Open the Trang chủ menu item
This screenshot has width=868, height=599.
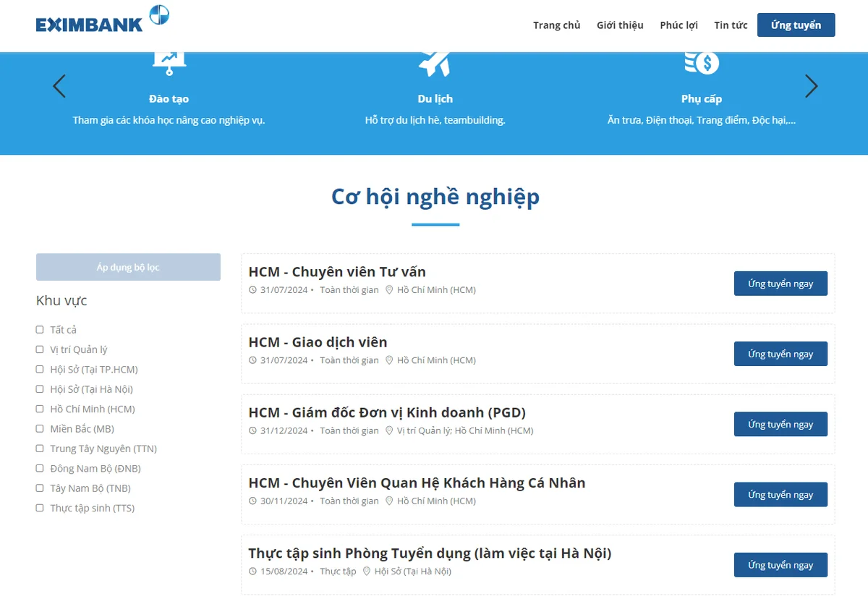[x=557, y=25]
